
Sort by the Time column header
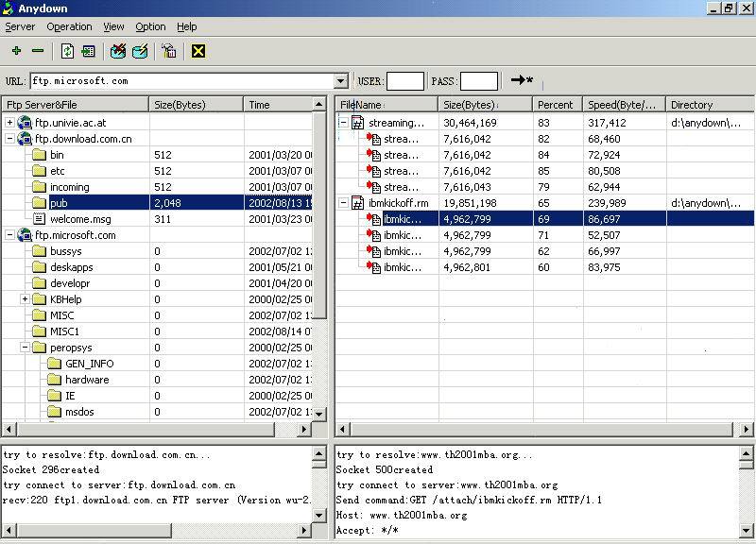point(278,105)
